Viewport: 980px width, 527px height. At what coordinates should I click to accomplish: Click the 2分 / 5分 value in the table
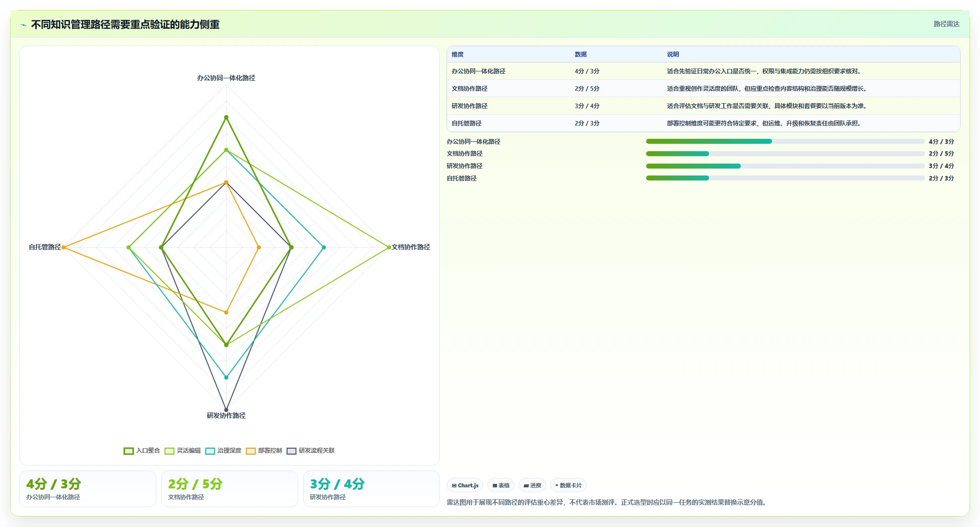587,89
